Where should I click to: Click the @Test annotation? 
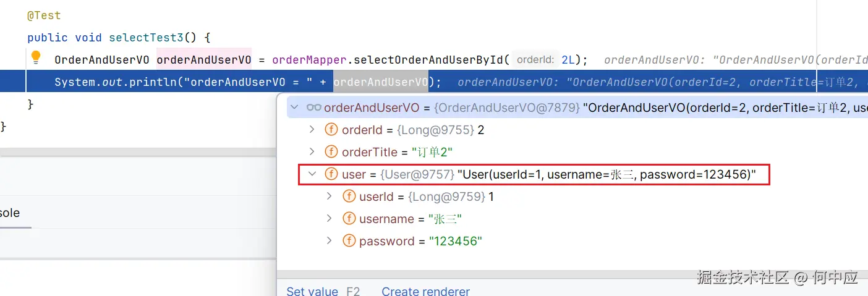(44, 15)
